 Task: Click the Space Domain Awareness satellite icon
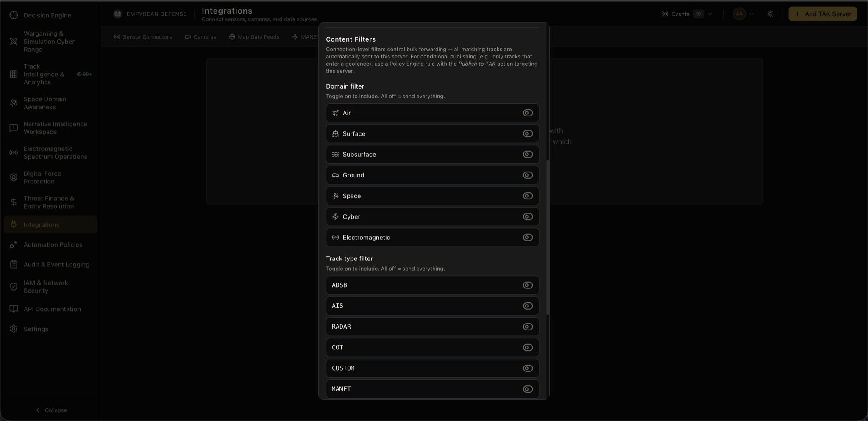pyautogui.click(x=14, y=103)
